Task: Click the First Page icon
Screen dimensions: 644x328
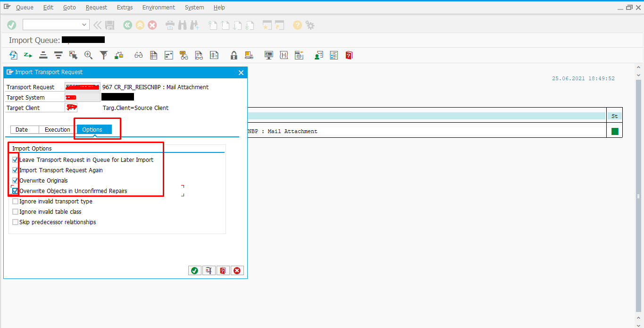Action: 213,25
